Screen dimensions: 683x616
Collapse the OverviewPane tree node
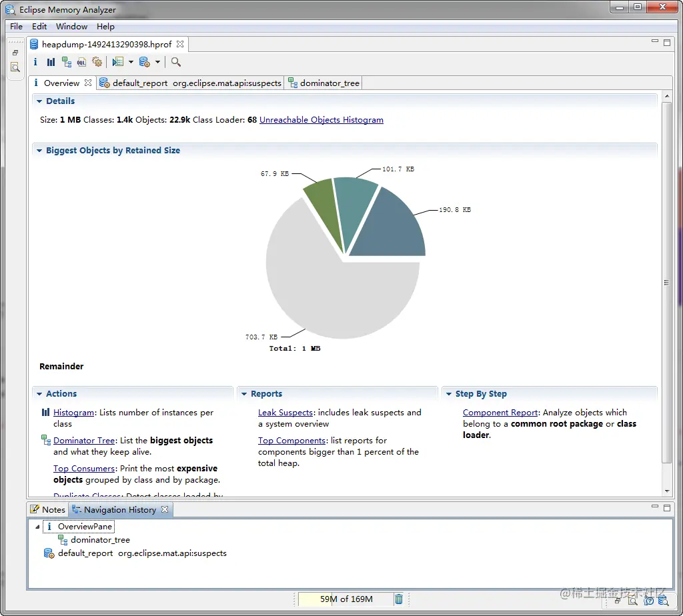tap(37, 527)
